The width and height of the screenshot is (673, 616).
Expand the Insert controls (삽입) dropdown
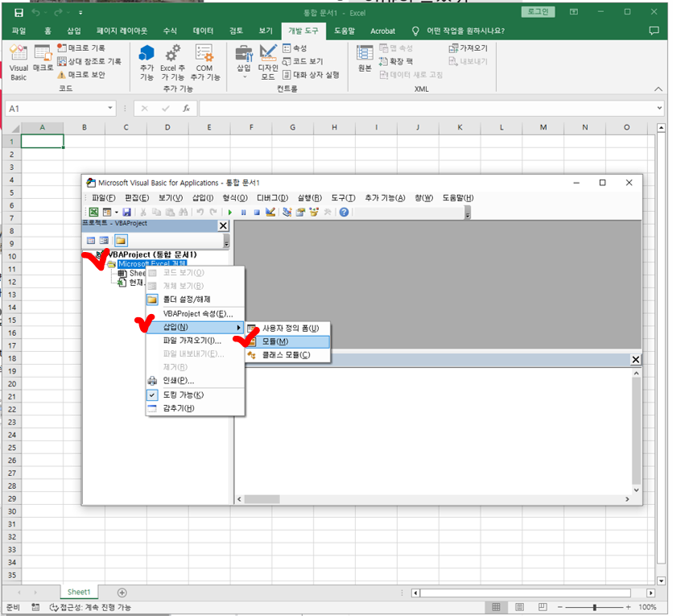(244, 63)
